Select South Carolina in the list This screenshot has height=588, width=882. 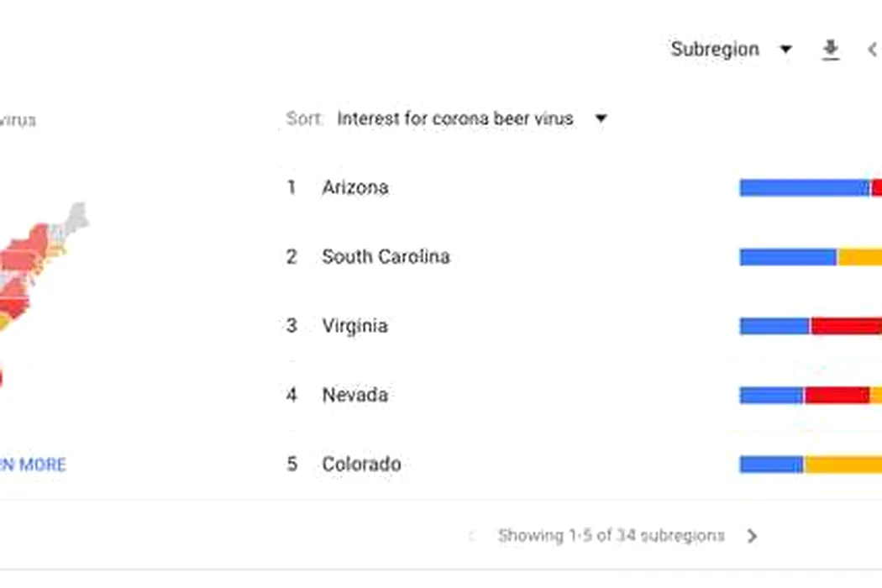click(x=386, y=256)
